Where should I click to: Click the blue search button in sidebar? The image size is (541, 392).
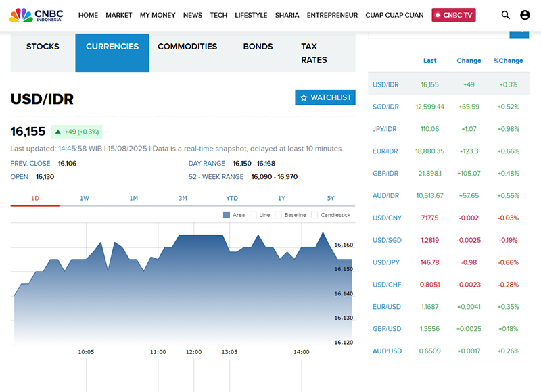519,32
